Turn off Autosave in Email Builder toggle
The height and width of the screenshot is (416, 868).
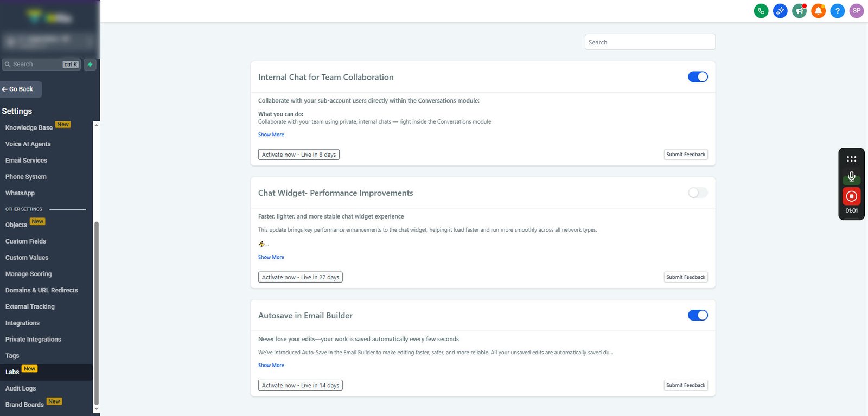(x=698, y=315)
